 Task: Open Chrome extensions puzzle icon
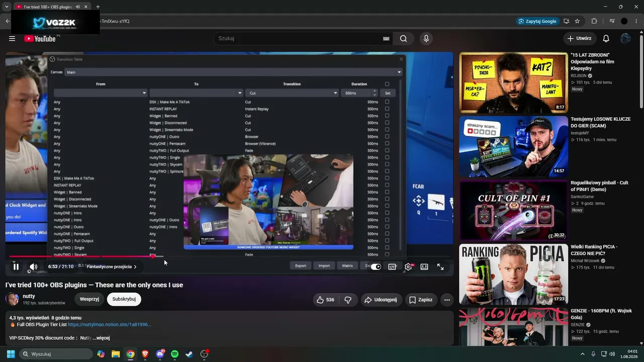coord(594,21)
